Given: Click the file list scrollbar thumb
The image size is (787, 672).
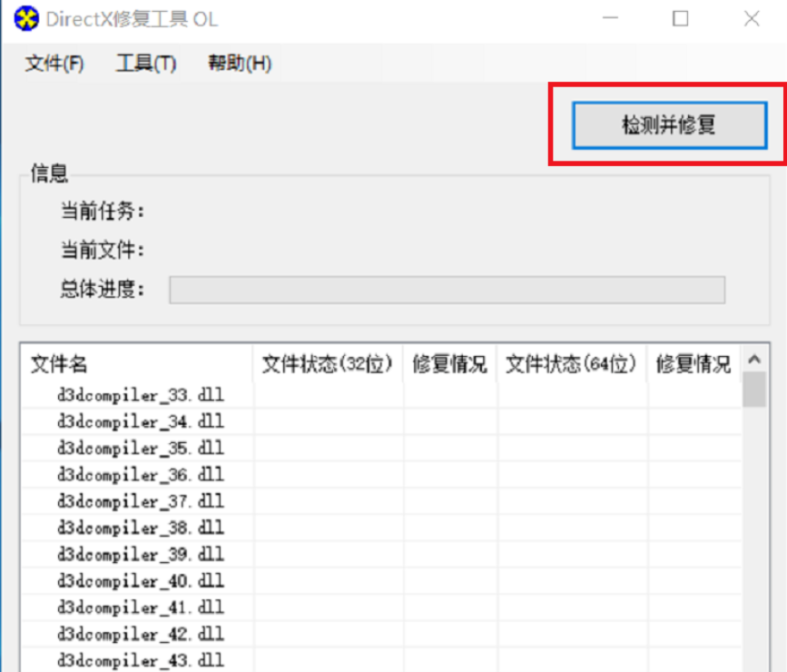Looking at the screenshot, I should pyautogui.click(x=753, y=390).
